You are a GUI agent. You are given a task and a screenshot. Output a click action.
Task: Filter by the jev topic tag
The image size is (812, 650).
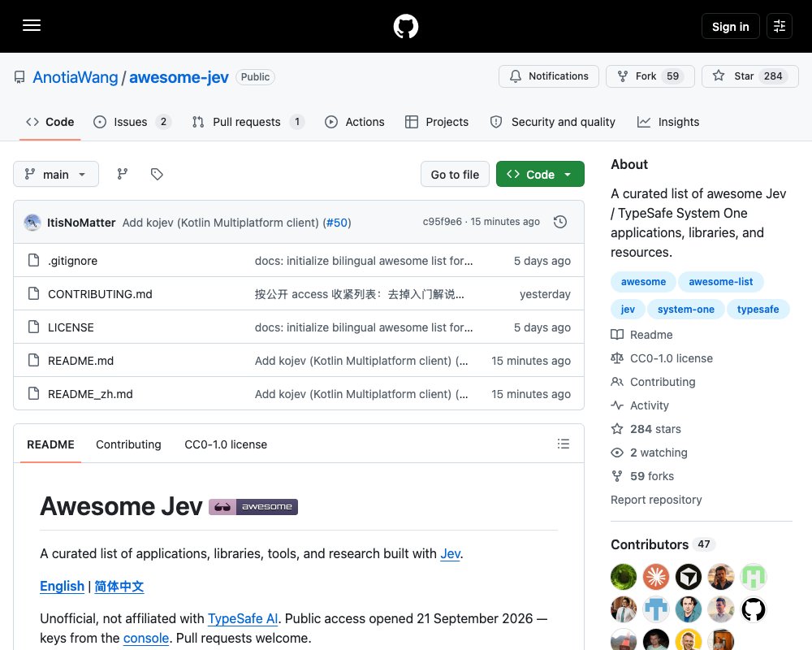(x=628, y=309)
